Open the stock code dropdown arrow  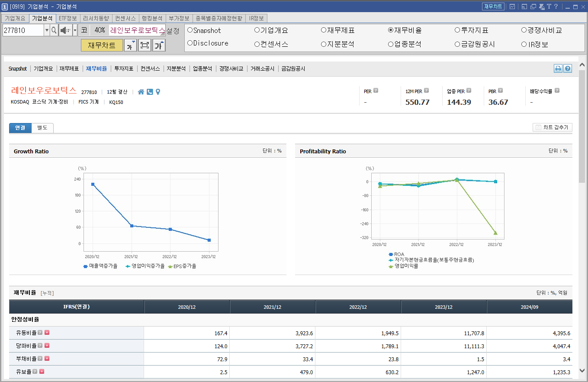[47, 30]
